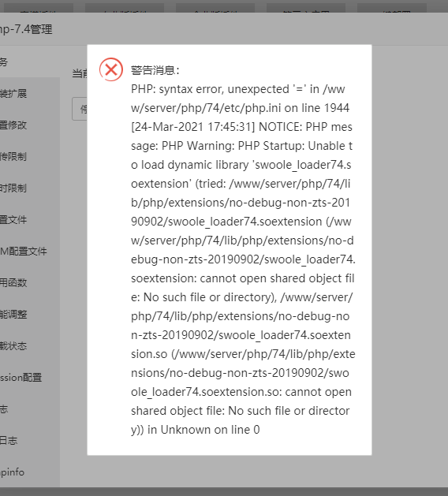Click the "php-7.4管理" window title
The width and height of the screenshot is (448, 496).
click(26, 29)
